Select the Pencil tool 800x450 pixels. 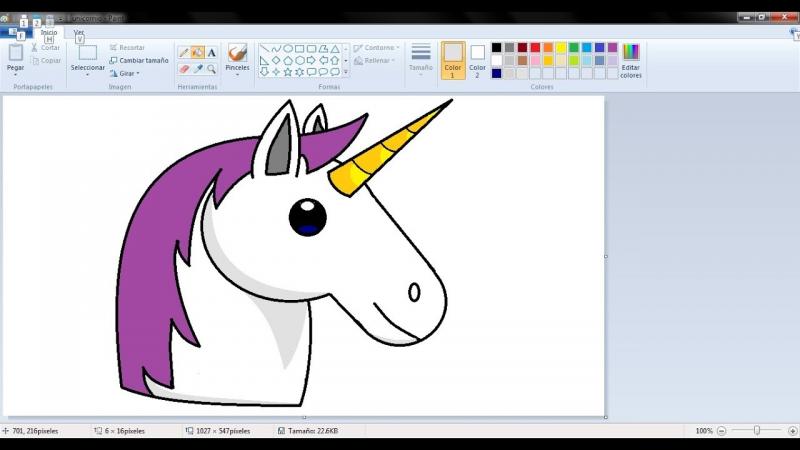[x=184, y=52]
